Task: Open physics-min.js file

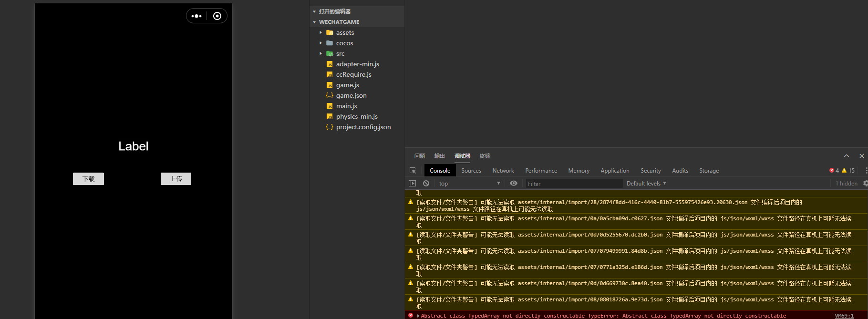Action: click(357, 116)
